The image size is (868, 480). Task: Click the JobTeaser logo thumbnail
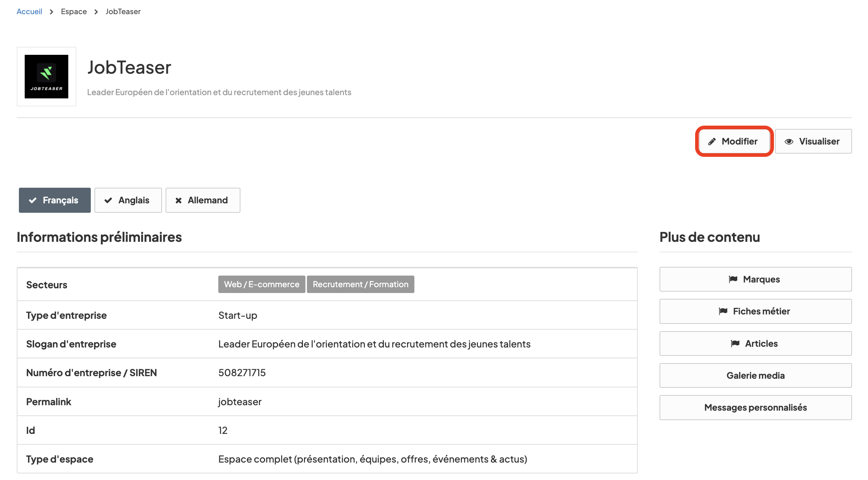tap(46, 77)
